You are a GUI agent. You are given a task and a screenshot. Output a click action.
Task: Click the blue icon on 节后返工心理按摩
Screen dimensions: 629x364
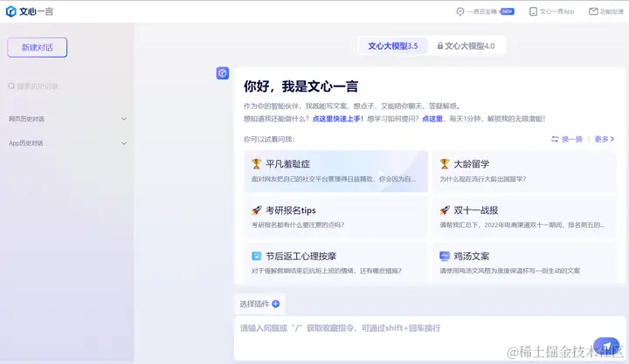(256, 256)
